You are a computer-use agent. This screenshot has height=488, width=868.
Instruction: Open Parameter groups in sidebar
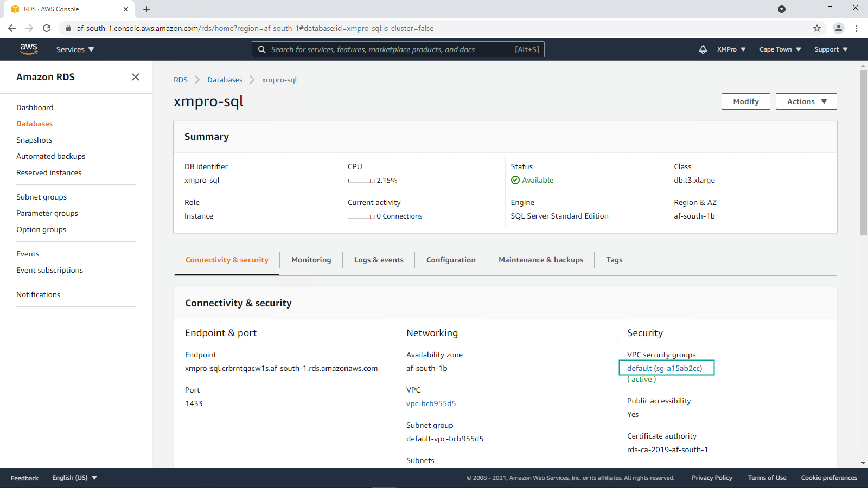[47, 213]
